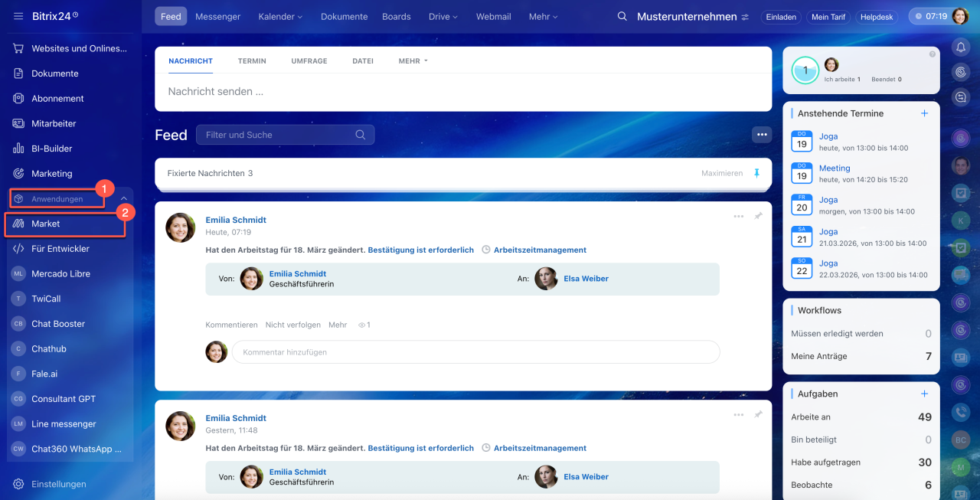Open Marketing from the left sidebar
The image size is (980, 500).
tap(51, 174)
